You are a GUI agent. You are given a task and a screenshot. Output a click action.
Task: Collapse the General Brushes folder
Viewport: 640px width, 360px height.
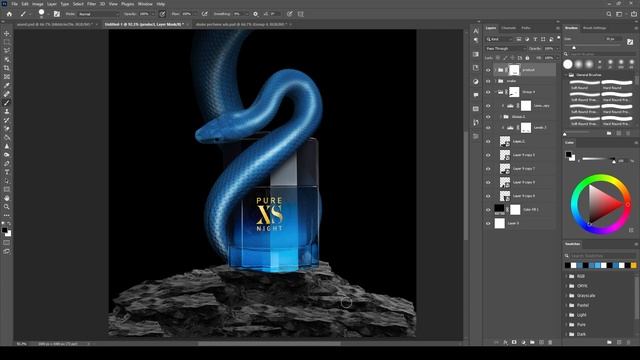[x=567, y=75]
